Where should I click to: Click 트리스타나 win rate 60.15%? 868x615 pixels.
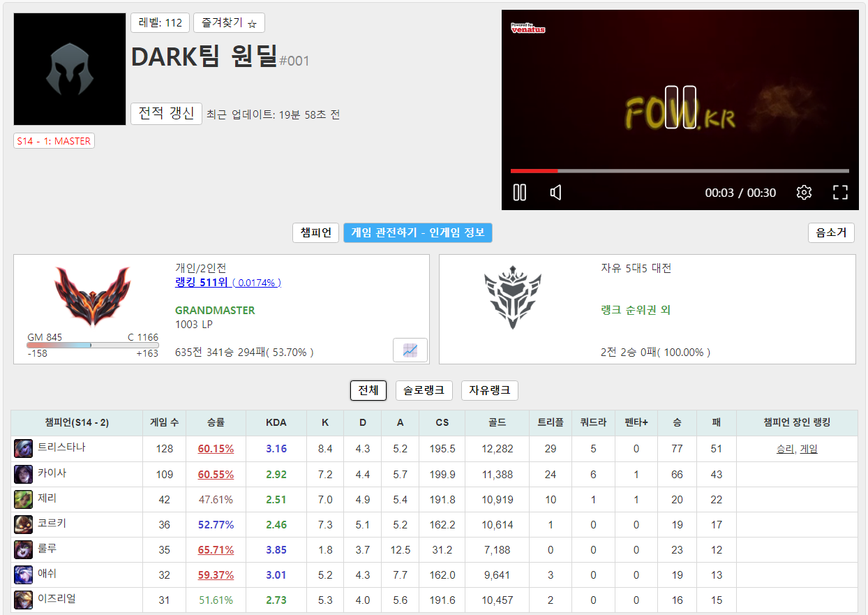(x=216, y=449)
